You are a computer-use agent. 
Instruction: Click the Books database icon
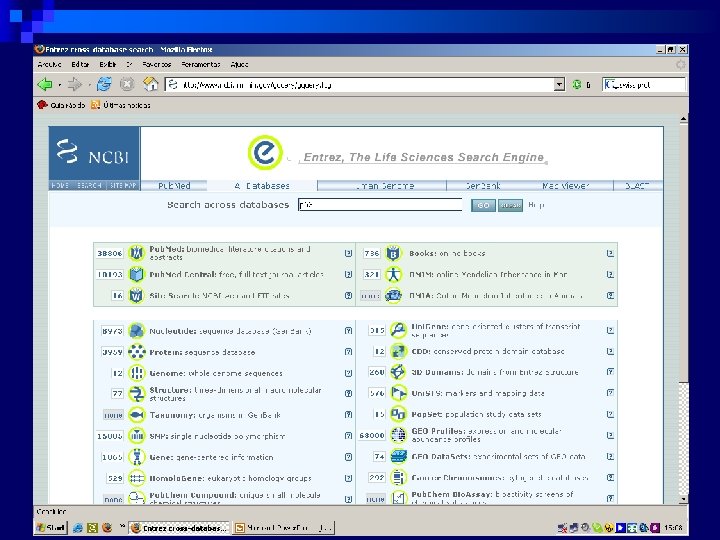tap(395, 253)
